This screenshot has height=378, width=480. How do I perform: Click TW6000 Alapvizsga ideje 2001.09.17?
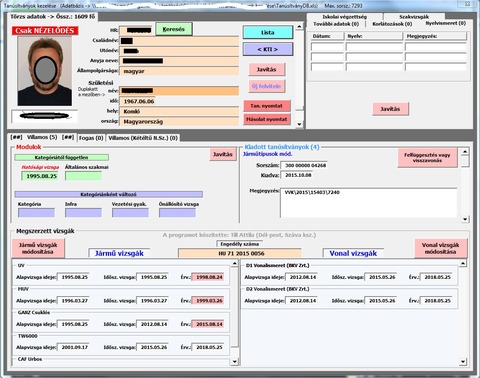point(73,347)
